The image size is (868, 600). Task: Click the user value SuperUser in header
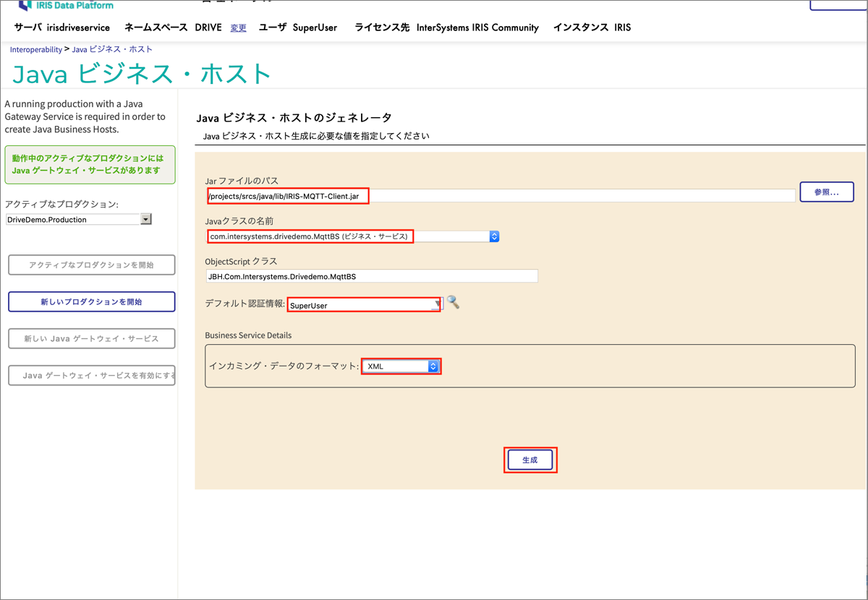[x=315, y=27]
